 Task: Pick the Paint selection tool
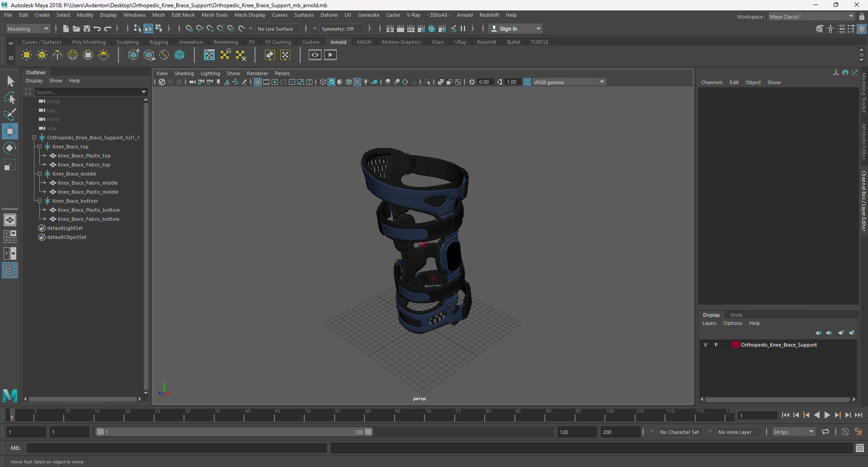coord(10,114)
